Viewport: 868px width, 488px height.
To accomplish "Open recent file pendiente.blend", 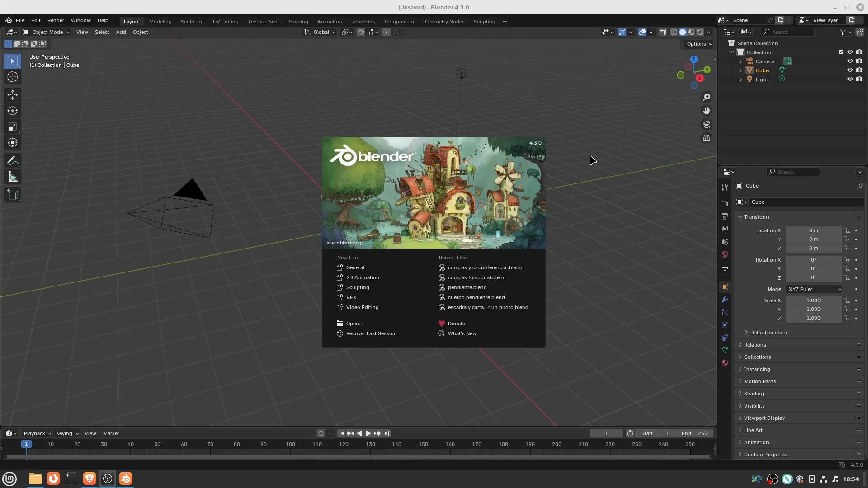I will coord(467,287).
